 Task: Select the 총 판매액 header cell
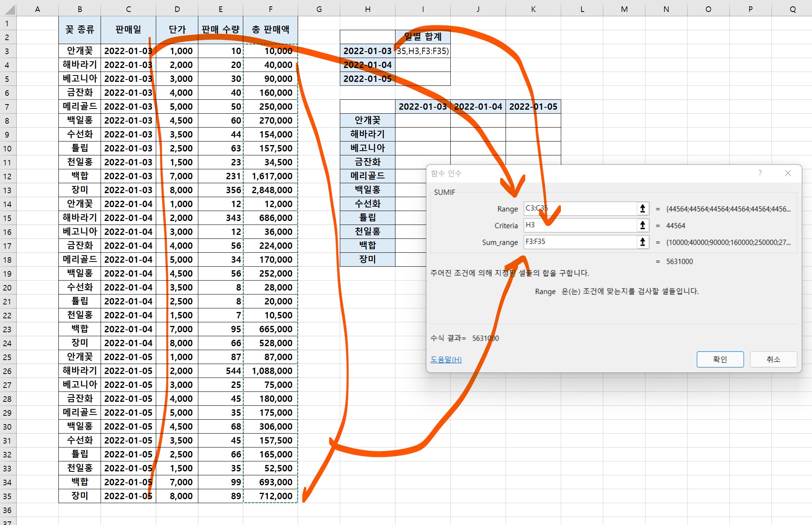click(x=270, y=29)
